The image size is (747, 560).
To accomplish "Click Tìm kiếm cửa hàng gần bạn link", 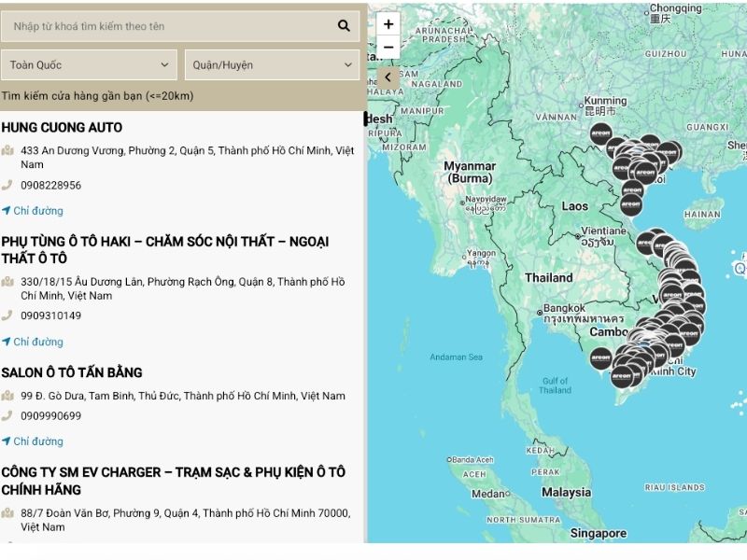I will point(97,96).
